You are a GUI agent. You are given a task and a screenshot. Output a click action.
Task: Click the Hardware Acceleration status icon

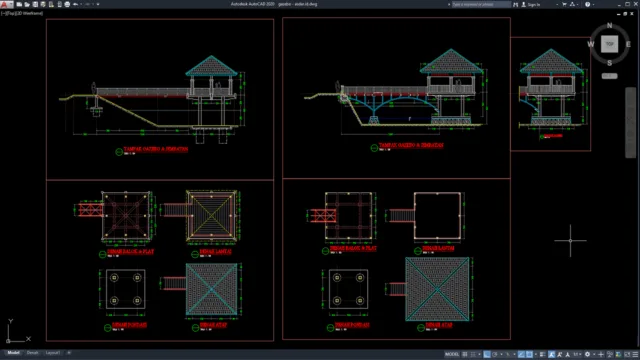tap(618, 355)
